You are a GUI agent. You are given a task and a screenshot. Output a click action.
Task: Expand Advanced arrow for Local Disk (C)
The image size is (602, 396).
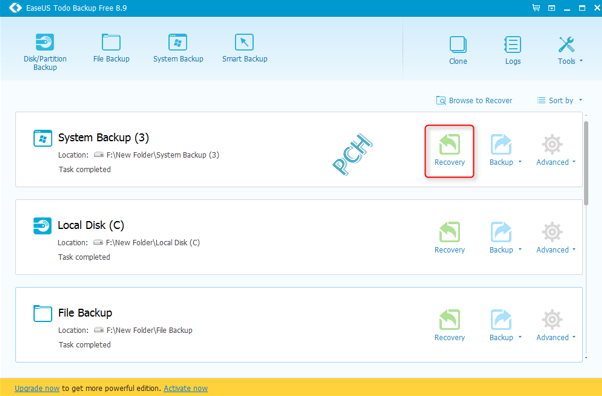tap(574, 249)
